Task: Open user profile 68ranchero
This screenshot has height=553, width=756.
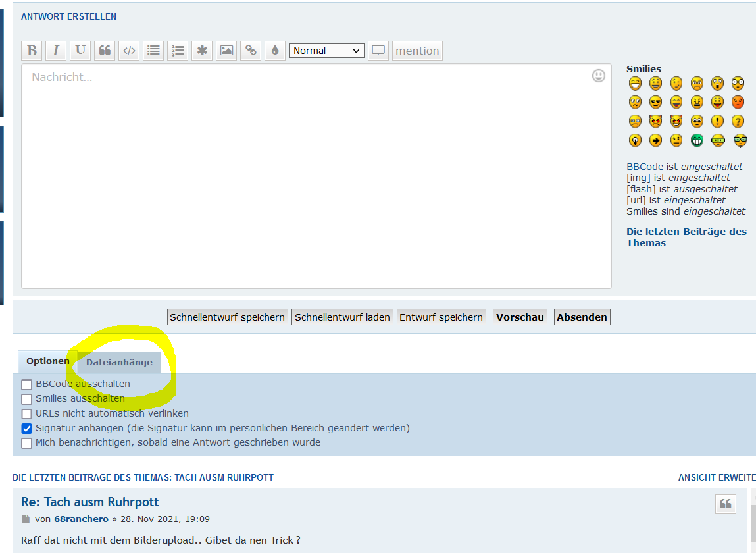Action: [81, 519]
